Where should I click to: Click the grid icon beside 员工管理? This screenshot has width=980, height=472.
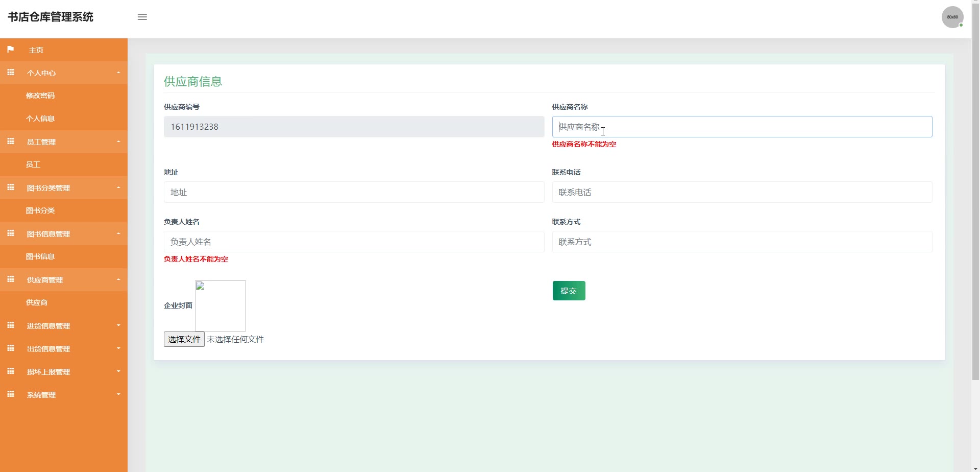[x=10, y=141]
